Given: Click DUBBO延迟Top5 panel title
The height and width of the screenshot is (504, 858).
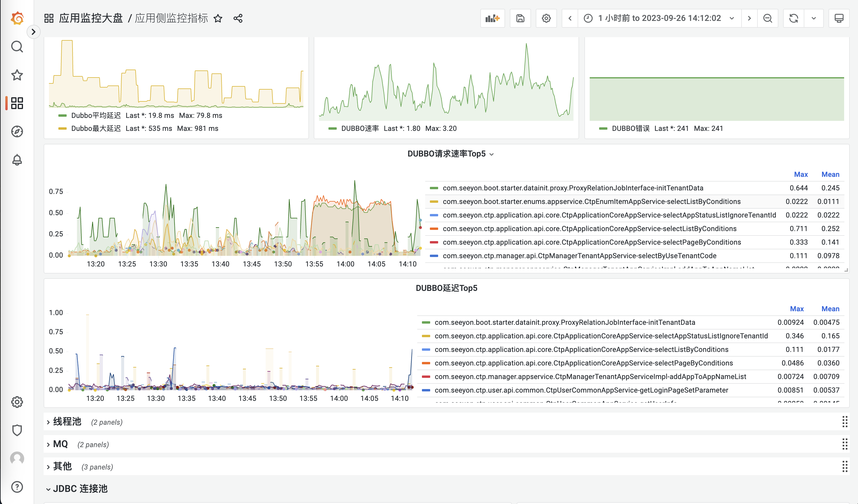Looking at the screenshot, I should (446, 288).
